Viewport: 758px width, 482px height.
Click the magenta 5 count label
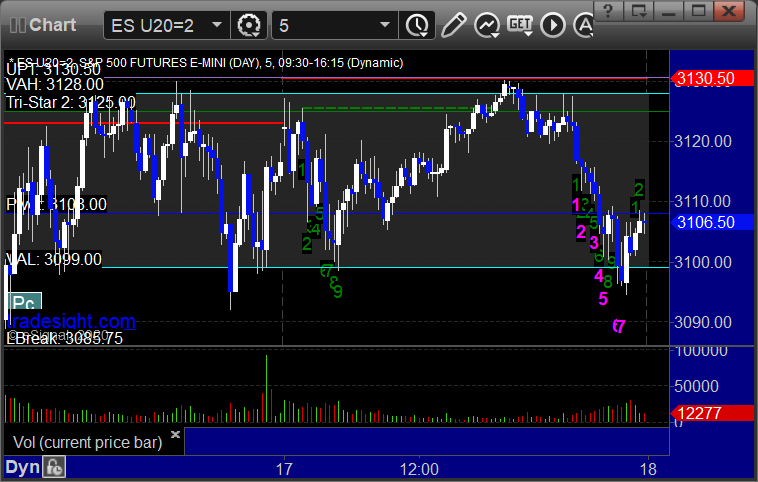[603, 299]
